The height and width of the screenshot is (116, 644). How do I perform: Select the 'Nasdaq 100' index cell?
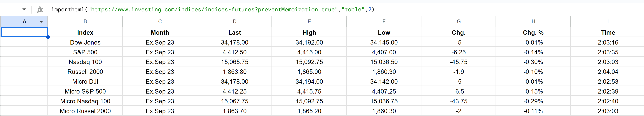(85, 62)
